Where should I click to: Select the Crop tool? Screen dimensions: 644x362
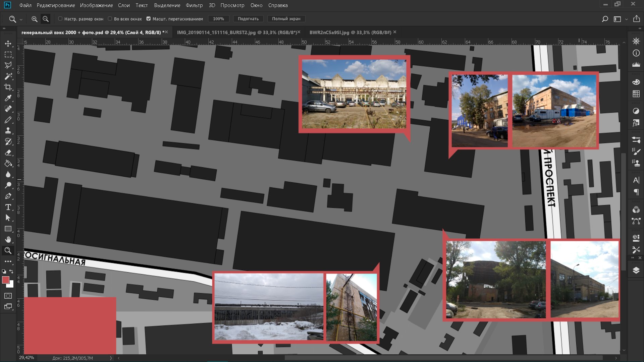coord(8,87)
